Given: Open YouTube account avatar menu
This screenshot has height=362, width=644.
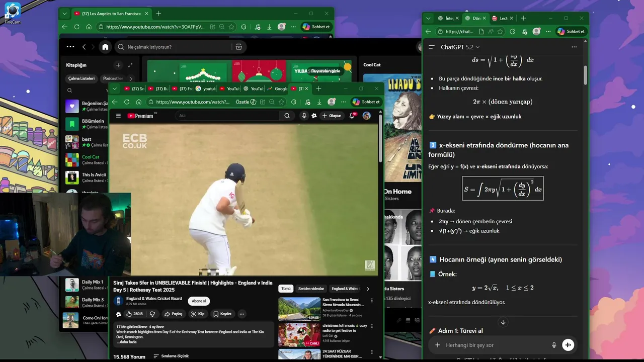Looking at the screenshot, I should pyautogui.click(x=366, y=116).
